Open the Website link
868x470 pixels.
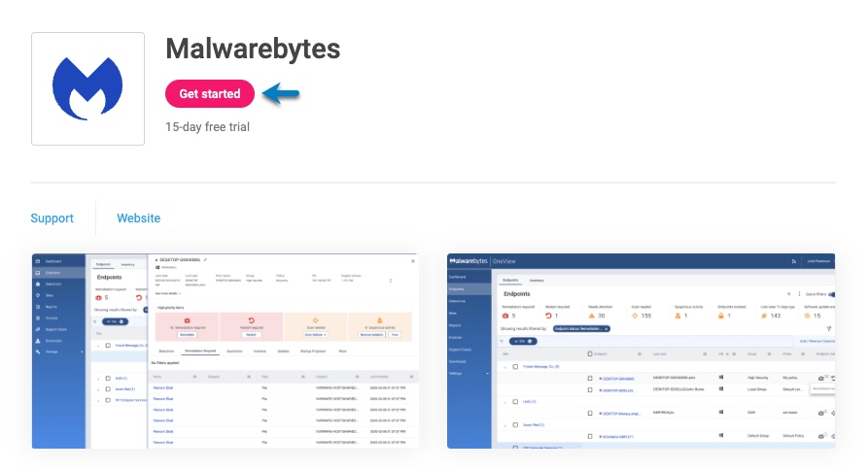(x=138, y=218)
